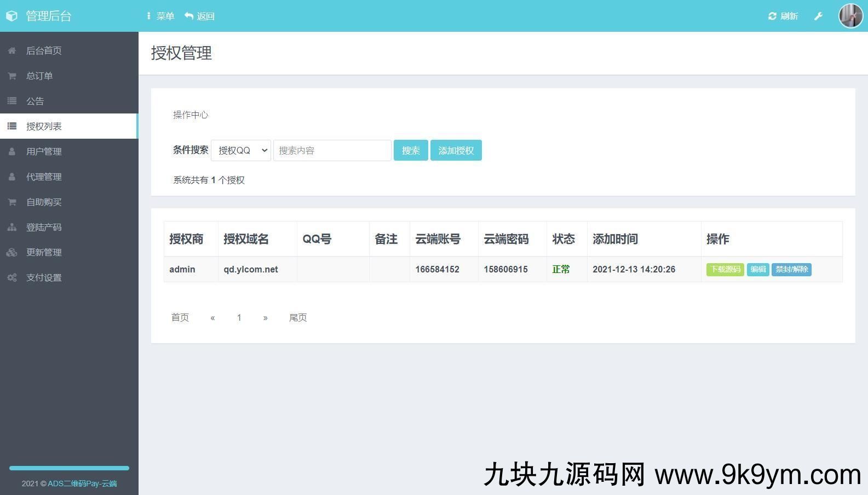Click the cubes icon beside 更新管理
Screen dimensions: 868x495
coord(12,252)
